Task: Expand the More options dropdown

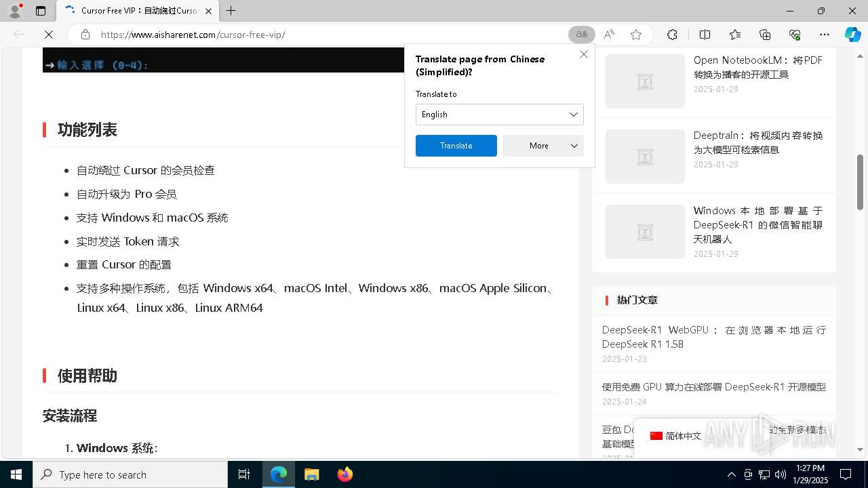Action: tap(542, 146)
